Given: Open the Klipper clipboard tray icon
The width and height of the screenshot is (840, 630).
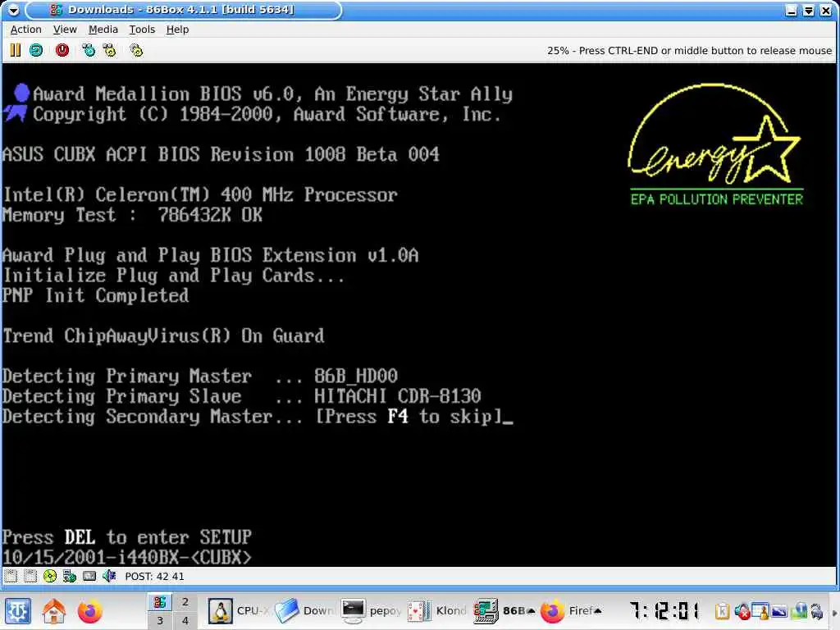Looking at the screenshot, I should [722, 610].
